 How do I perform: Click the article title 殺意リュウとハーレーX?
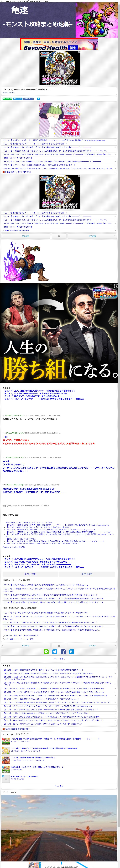pyautogui.click(x=27, y=90)
